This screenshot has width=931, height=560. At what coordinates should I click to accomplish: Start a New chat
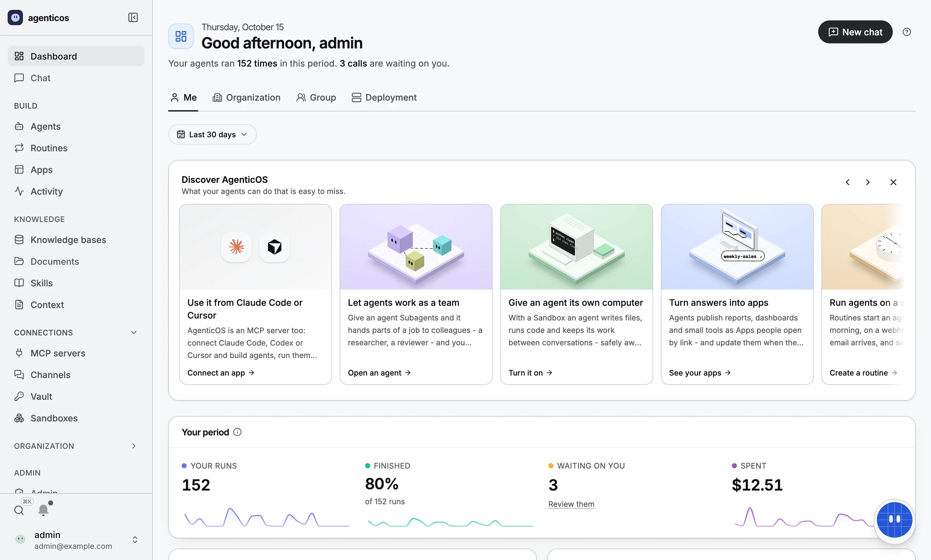855,32
